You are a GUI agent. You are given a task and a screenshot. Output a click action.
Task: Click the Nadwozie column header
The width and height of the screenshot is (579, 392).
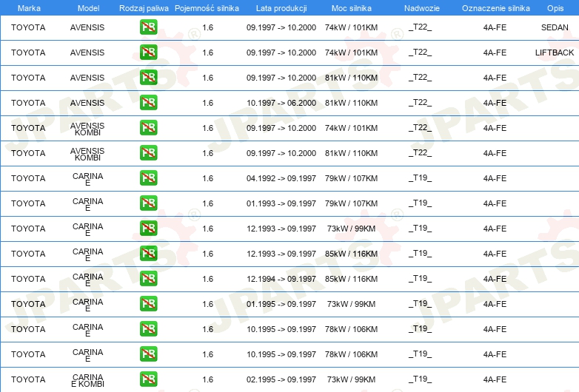pos(422,8)
